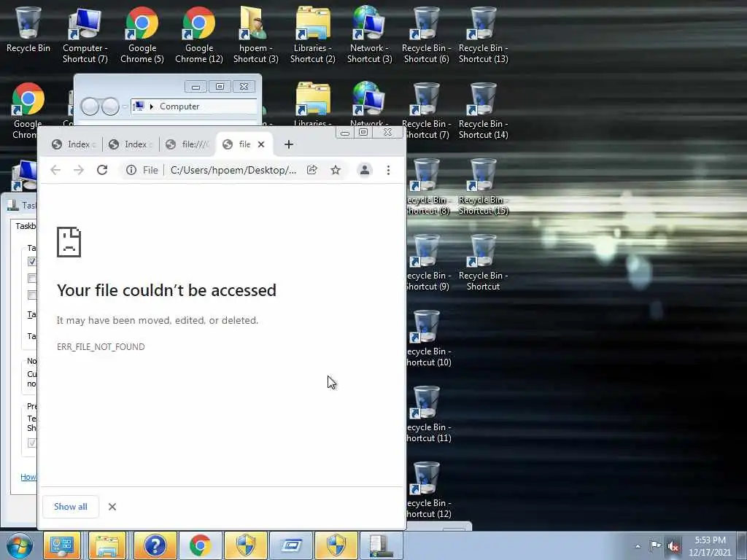Click the address bar showing C:/Users/hpoem/Desktop
This screenshot has width=747, height=560.
tap(233, 170)
